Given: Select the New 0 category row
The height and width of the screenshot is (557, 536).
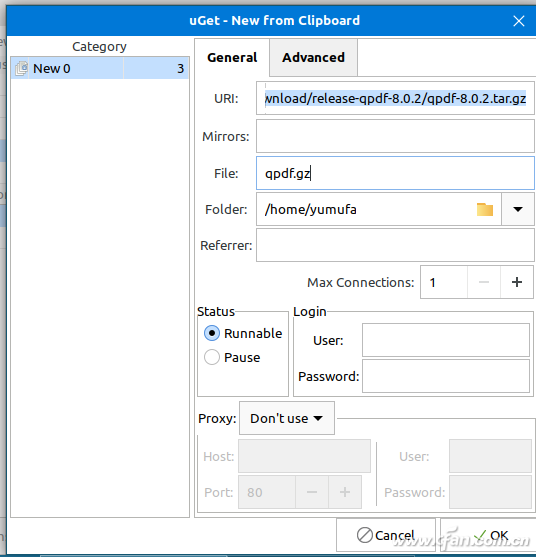Looking at the screenshot, I should point(100,68).
